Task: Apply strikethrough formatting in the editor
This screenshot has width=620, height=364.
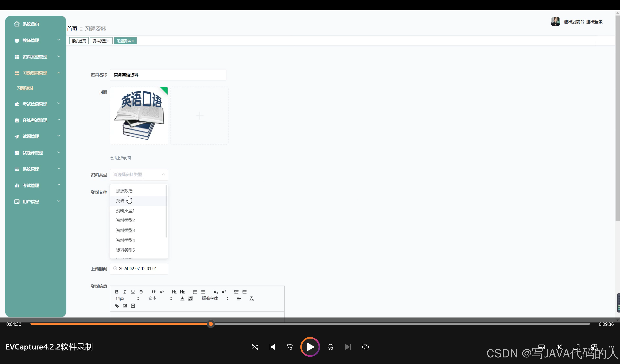Action: point(141,292)
